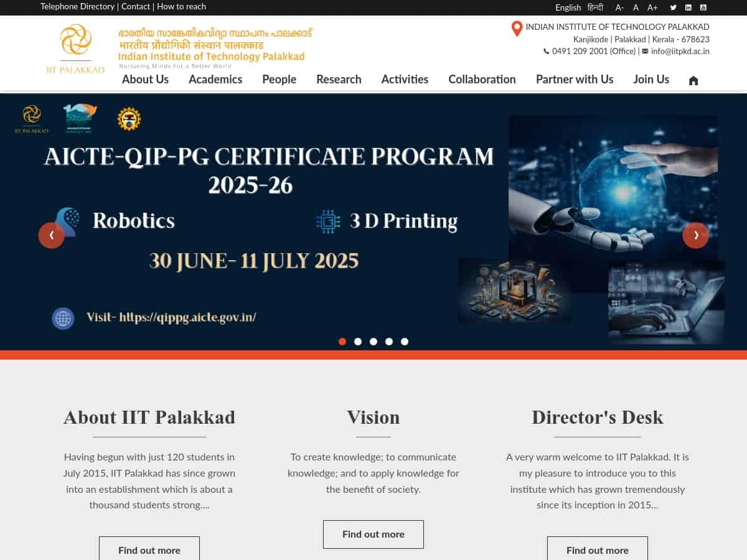Switch the site language to English
The image size is (747, 560).
point(568,7)
